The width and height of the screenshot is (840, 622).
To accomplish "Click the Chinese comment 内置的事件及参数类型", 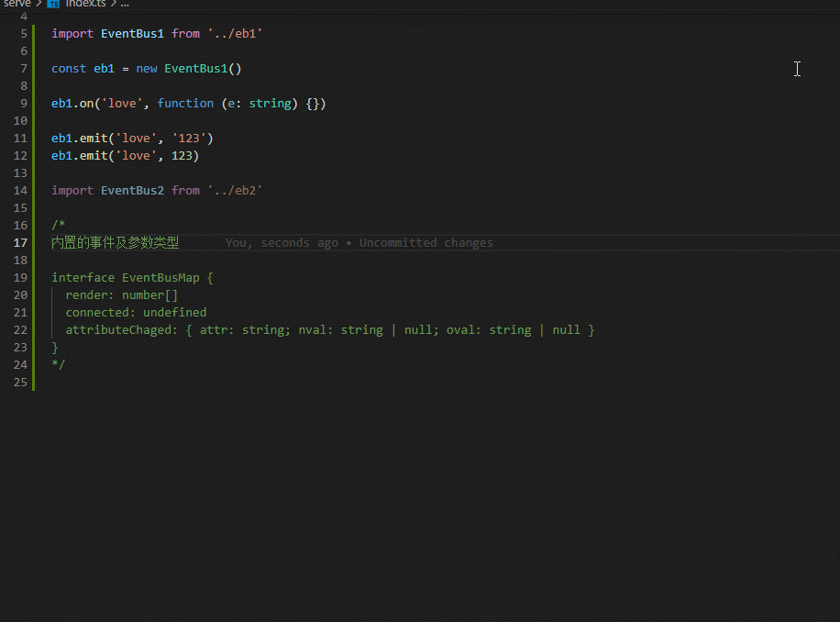I will 116,243.
